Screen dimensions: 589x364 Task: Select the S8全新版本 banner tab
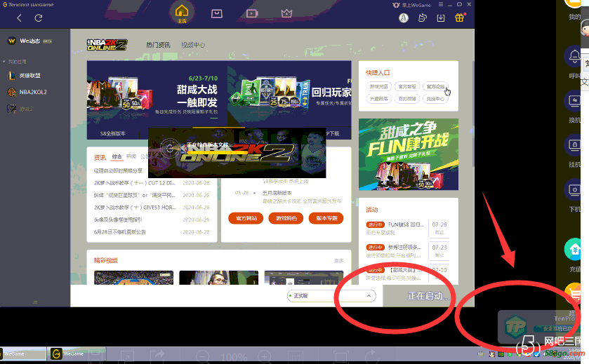click(113, 133)
